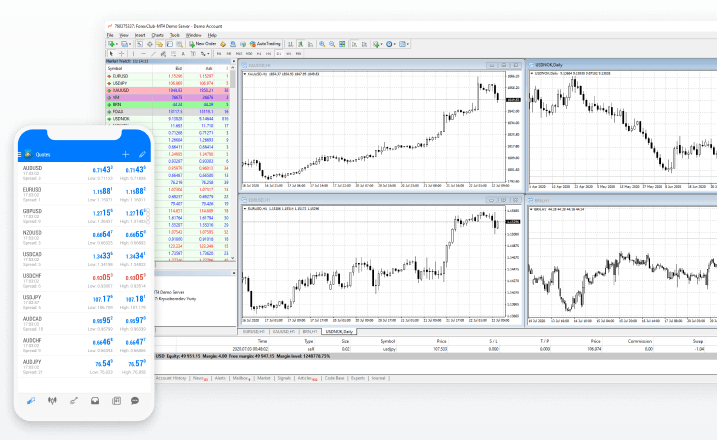Switch chart to W1 timeframe
This screenshot has width=717, height=440.
pyautogui.click(x=289, y=54)
